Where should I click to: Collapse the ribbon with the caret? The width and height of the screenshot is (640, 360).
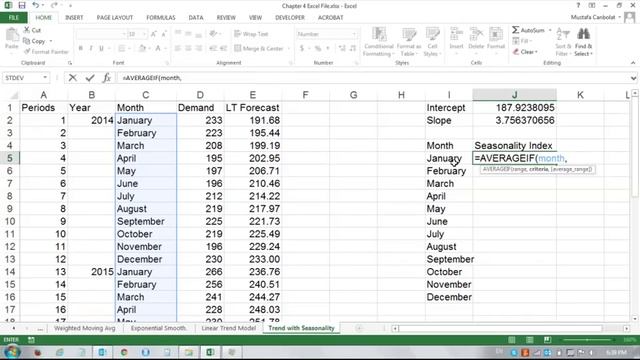(x=633, y=63)
